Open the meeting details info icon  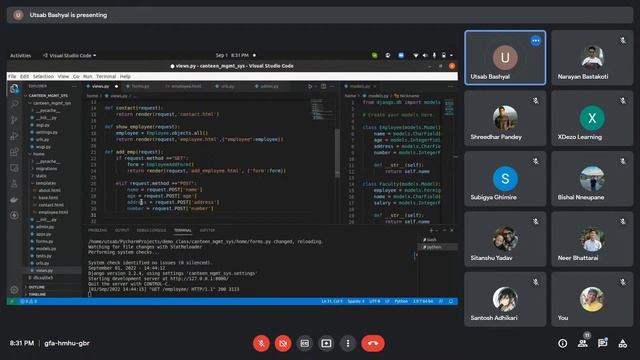[562, 344]
